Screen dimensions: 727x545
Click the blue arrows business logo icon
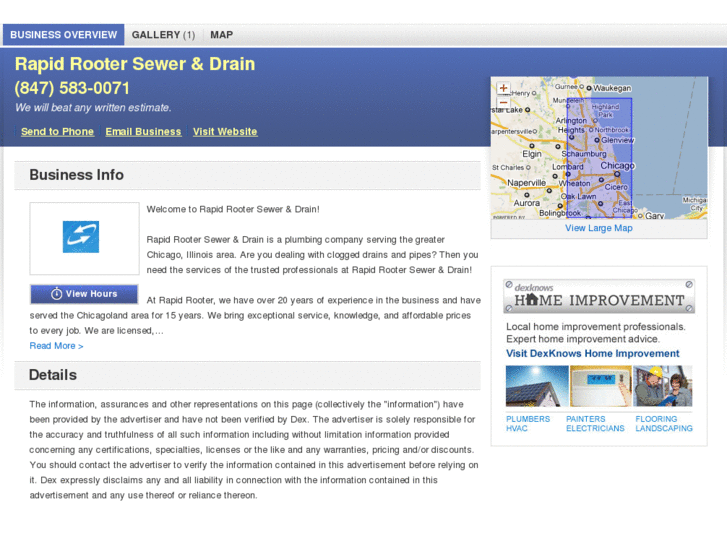pos(81,237)
